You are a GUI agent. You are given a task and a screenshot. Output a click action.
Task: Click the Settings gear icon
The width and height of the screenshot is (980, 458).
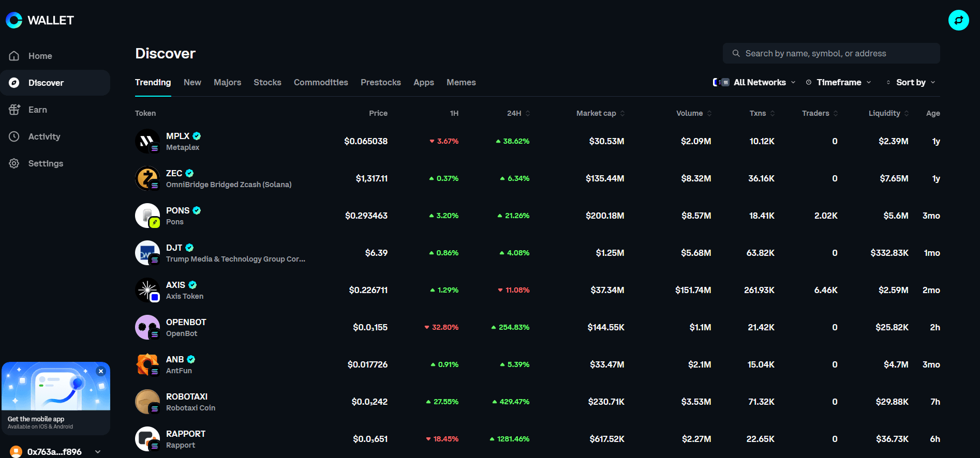(14, 163)
